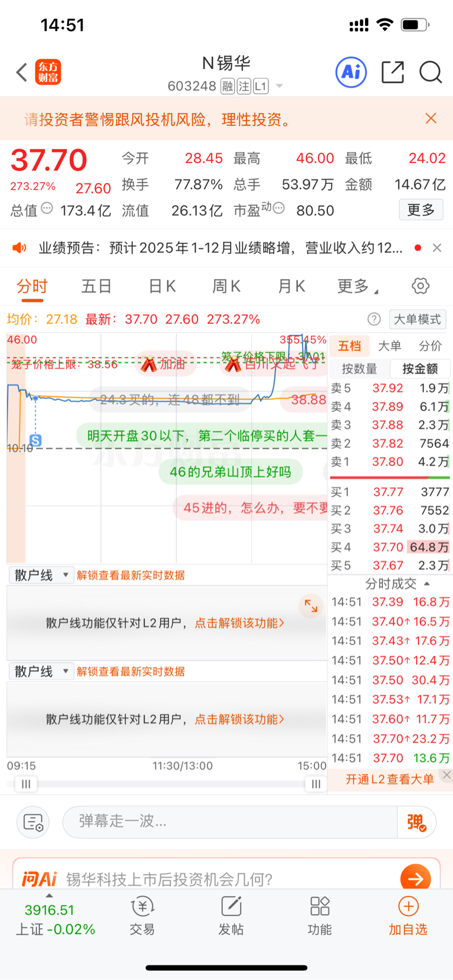Focus the 弹幕走一波 input field
The image size is (453, 980).
(229, 822)
